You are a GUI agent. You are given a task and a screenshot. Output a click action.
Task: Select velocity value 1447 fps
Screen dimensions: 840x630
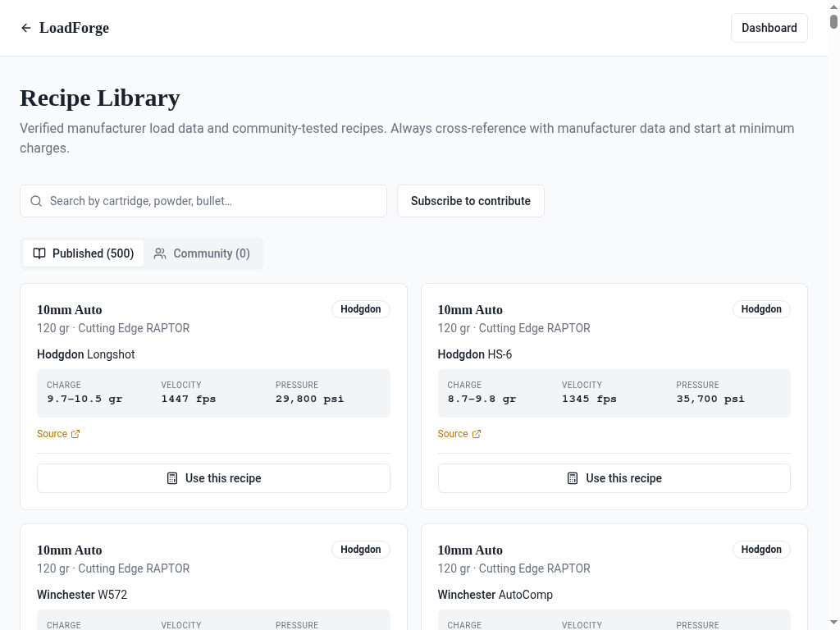point(188,399)
